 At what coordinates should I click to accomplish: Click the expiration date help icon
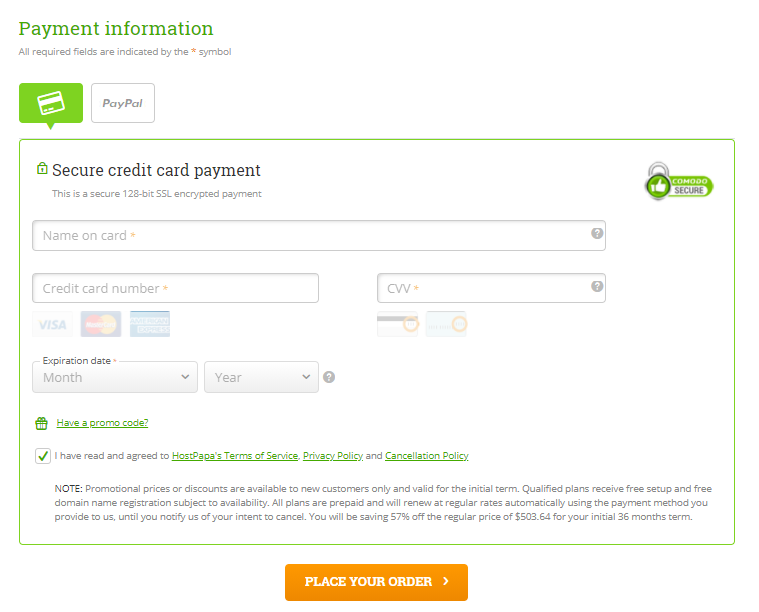tap(329, 377)
